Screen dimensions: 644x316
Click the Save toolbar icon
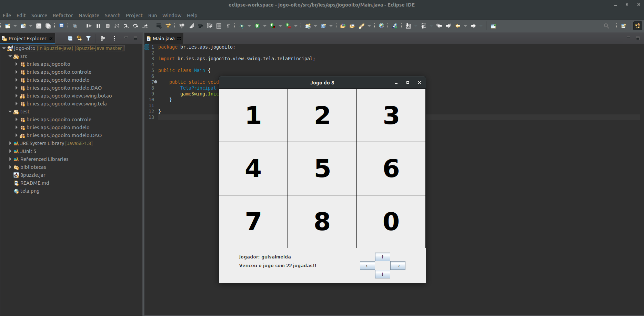coord(39,26)
